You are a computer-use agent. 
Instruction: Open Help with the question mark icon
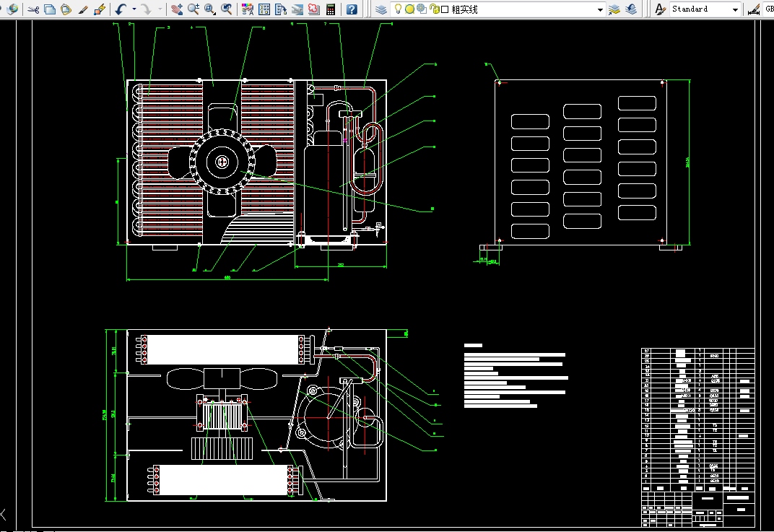(352, 9)
